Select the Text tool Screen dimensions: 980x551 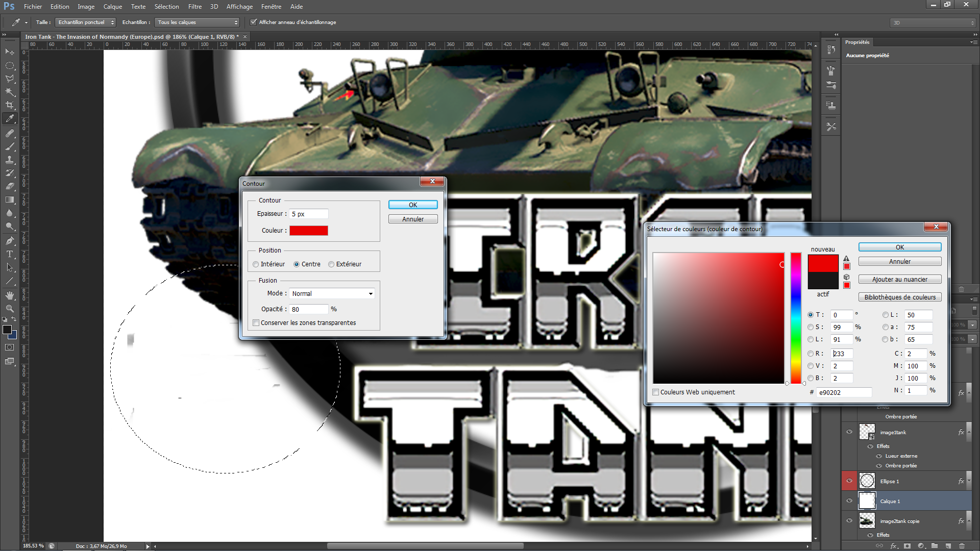click(10, 254)
